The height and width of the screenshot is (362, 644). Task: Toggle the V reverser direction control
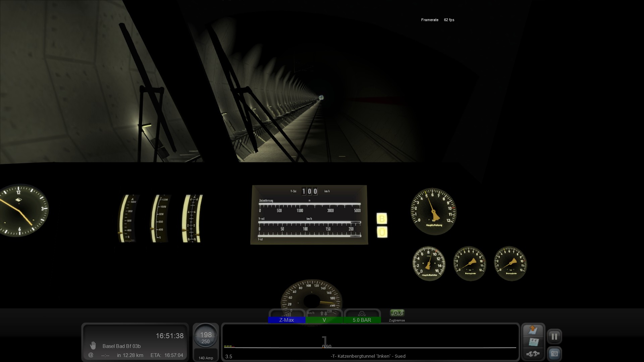324,320
